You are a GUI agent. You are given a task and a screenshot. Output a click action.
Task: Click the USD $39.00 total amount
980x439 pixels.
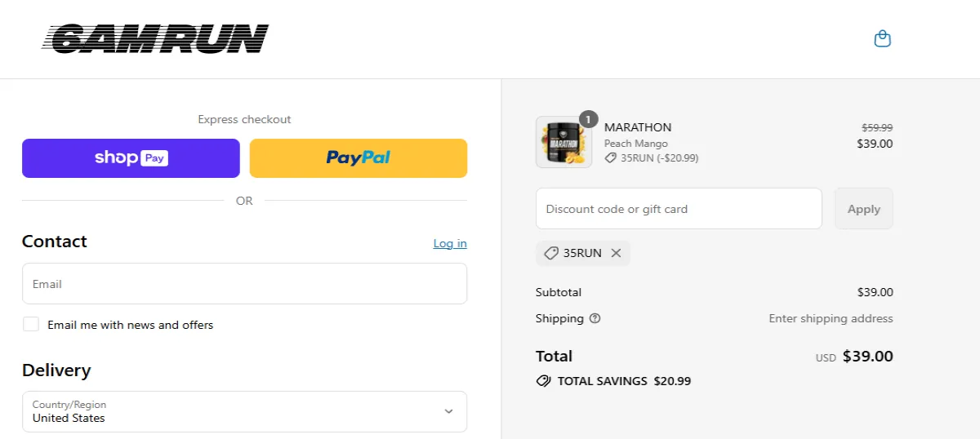point(867,357)
